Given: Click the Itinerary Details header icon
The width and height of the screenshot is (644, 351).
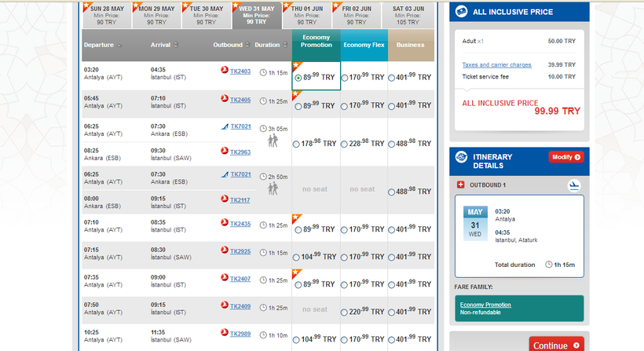Looking at the screenshot, I should click(461, 157).
